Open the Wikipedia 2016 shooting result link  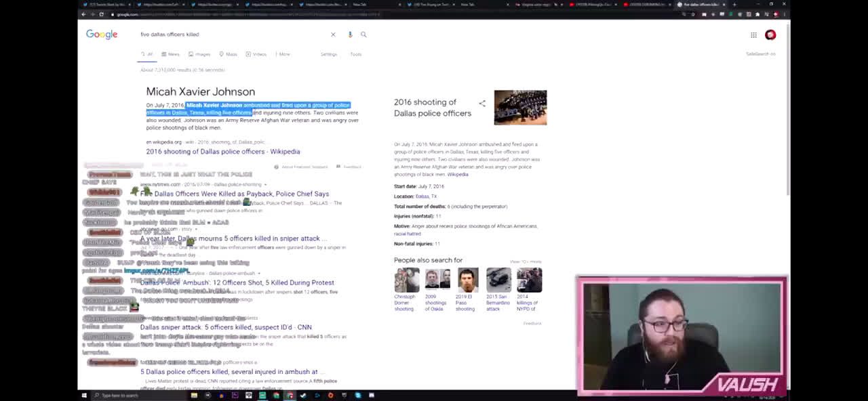(222, 152)
